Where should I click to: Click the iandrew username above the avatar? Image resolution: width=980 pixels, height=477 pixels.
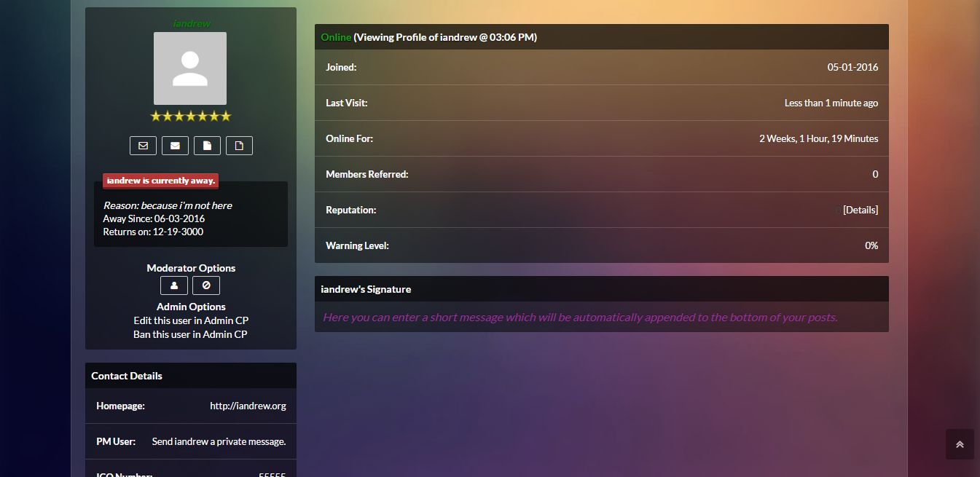click(x=192, y=23)
